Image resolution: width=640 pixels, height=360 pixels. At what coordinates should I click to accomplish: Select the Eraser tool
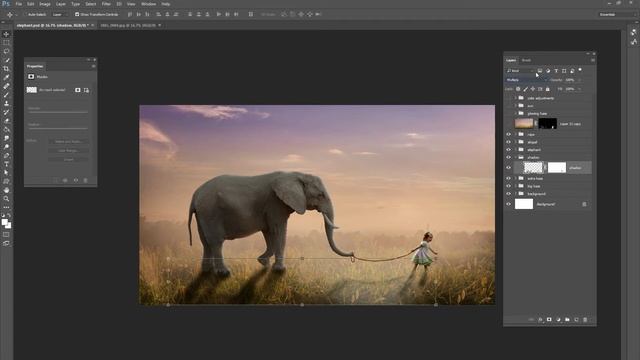(6, 121)
